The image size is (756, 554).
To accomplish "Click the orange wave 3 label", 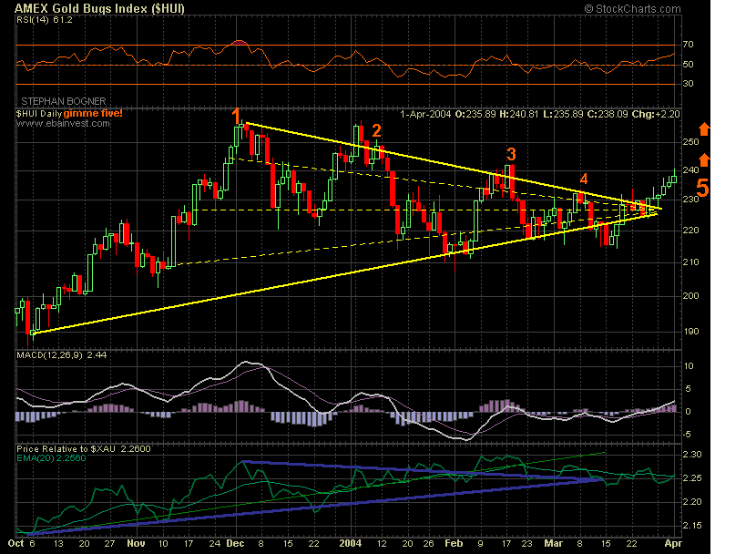I will point(511,153).
